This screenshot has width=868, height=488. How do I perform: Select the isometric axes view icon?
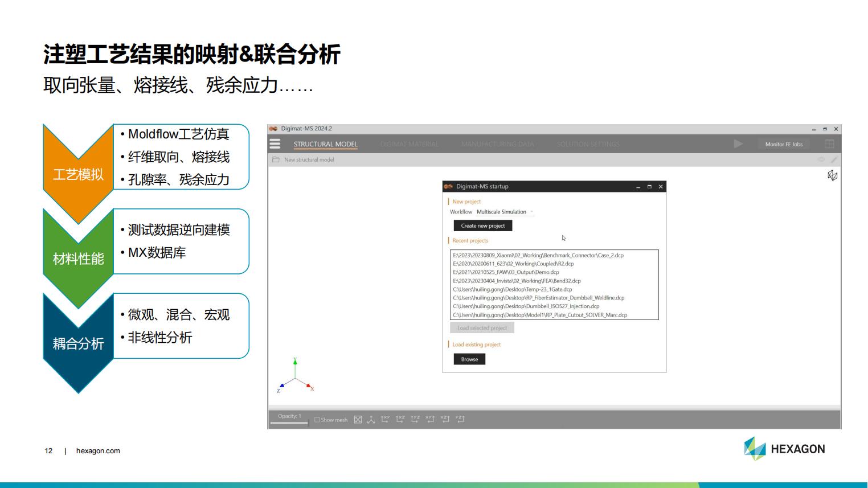click(x=371, y=420)
